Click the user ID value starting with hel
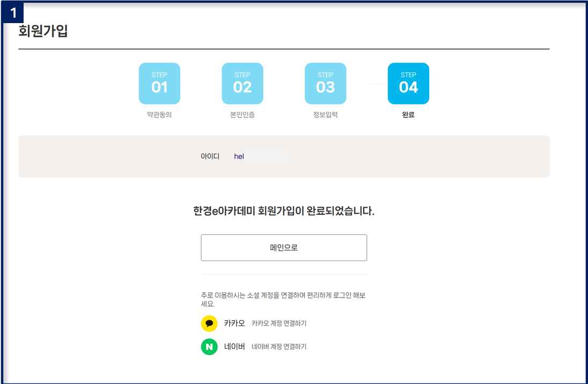Screen dimensions: 588x384 (x=239, y=156)
